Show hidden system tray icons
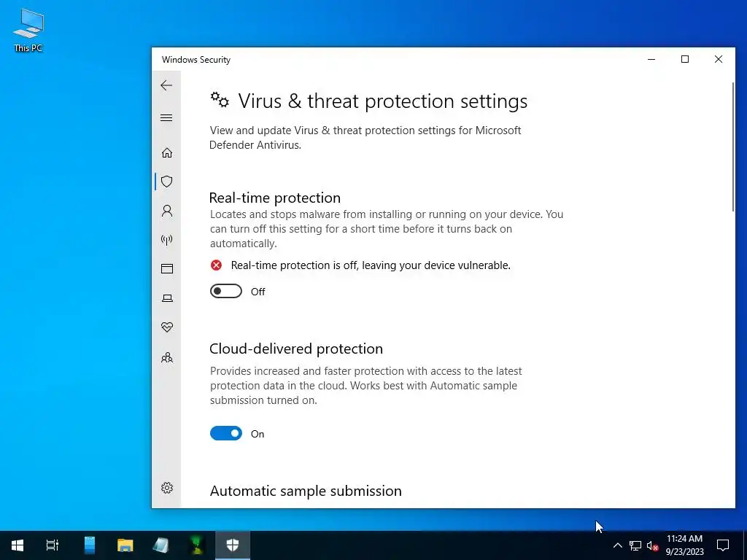The image size is (747, 560). 617,545
